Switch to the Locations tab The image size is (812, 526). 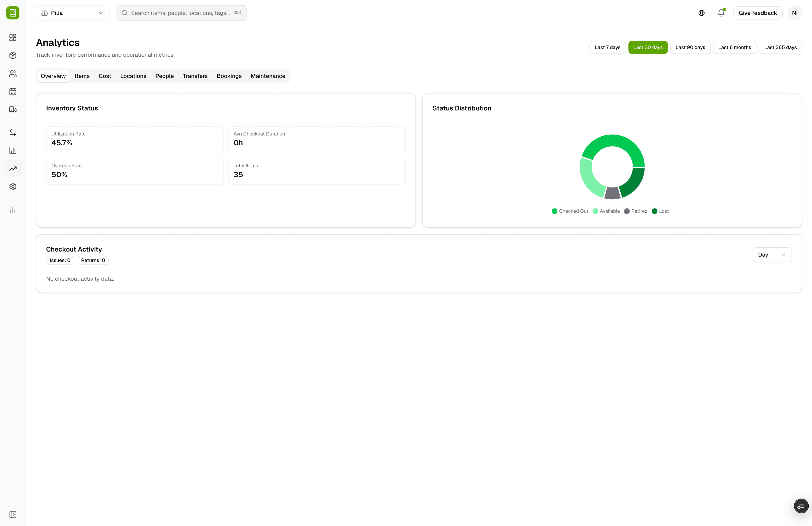[x=133, y=76]
